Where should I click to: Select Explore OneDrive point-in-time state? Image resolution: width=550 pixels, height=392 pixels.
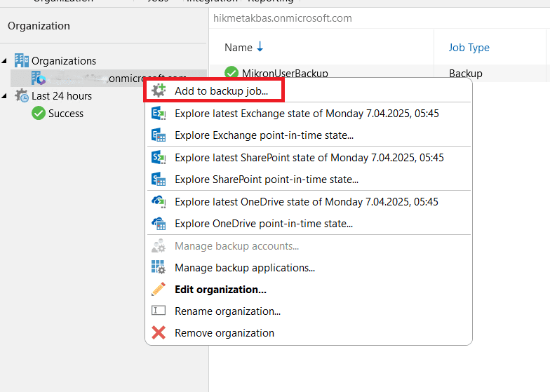(x=264, y=224)
